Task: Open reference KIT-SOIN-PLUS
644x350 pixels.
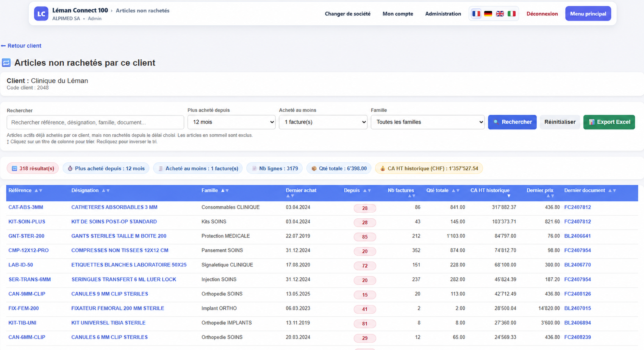Action: click(27, 222)
